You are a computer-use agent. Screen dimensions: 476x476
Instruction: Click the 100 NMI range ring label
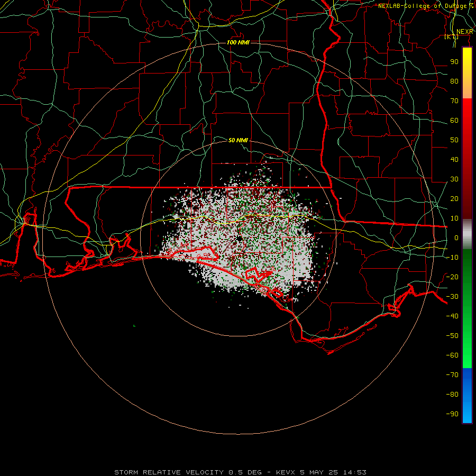point(238,42)
